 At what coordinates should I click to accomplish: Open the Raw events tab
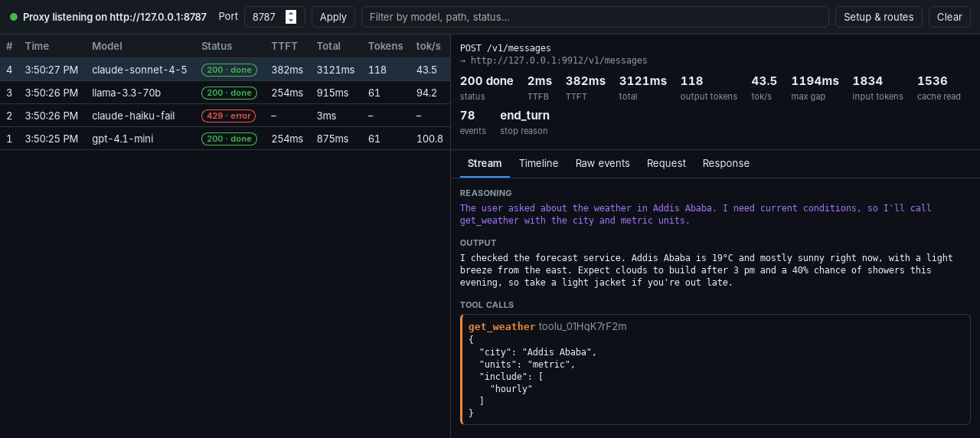coord(603,163)
